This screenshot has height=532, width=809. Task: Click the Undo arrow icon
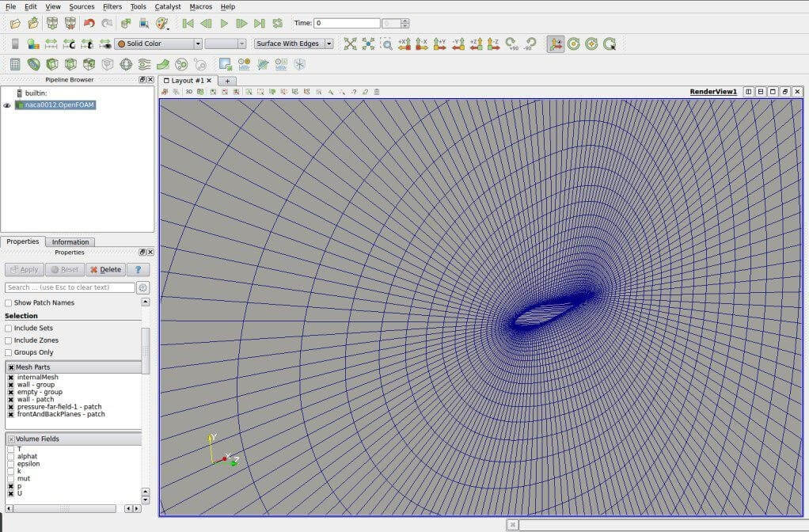89,23
